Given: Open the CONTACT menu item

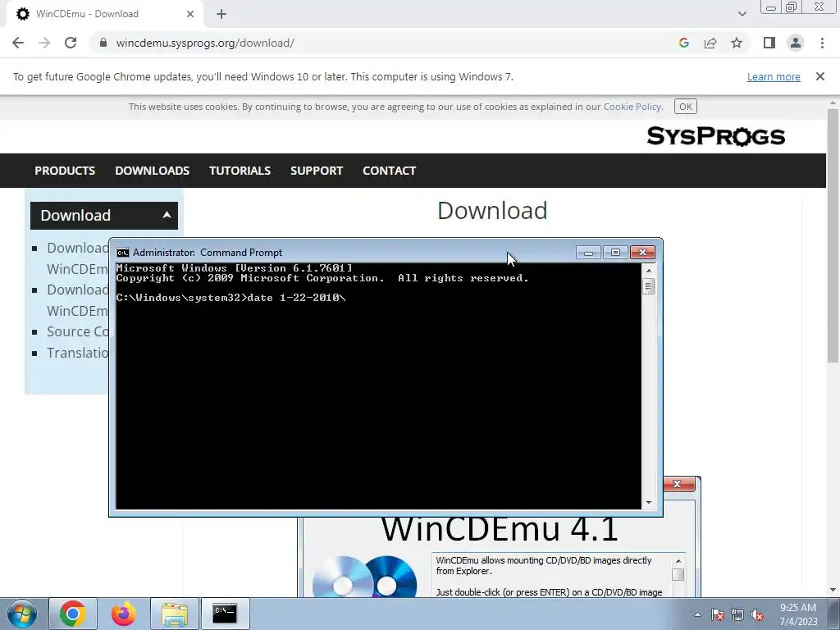Looking at the screenshot, I should (389, 171).
